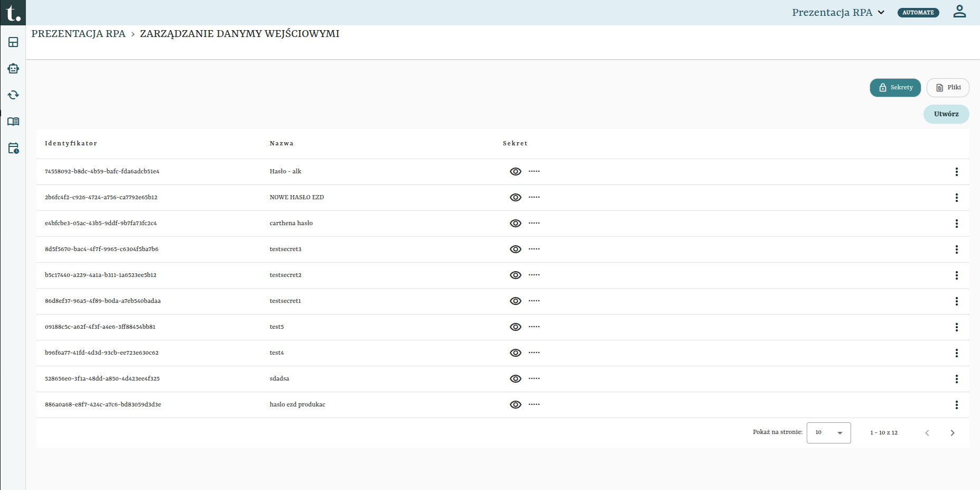Screen dimensions: 980x490
Task: Open PREZENTACJA RPA breadcrumb link
Action: pos(78,34)
